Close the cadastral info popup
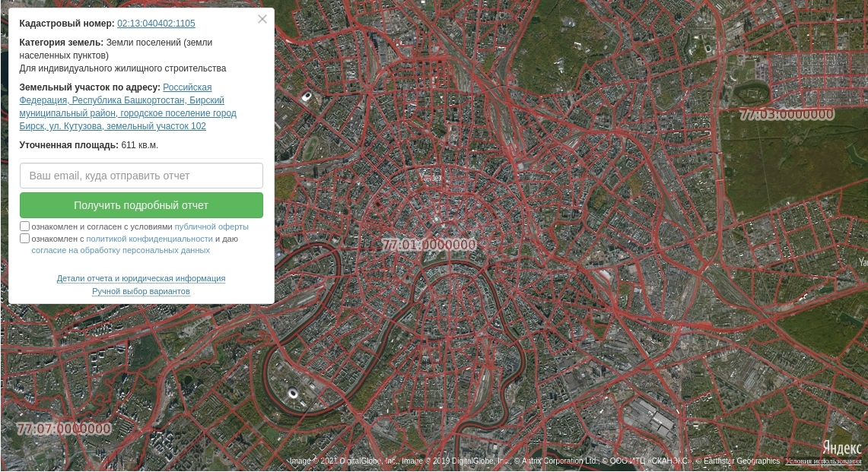The image size is (868, 472). click(x=262, y=19)
